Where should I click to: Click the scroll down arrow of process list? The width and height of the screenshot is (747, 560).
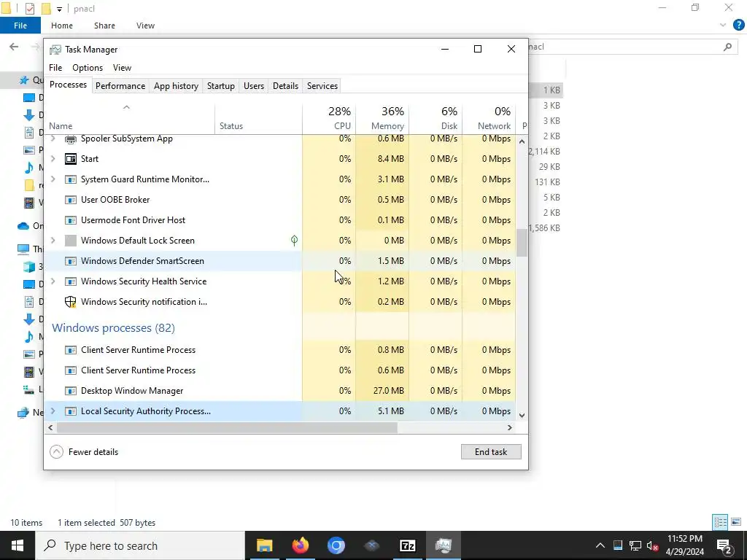pos(522,415)
